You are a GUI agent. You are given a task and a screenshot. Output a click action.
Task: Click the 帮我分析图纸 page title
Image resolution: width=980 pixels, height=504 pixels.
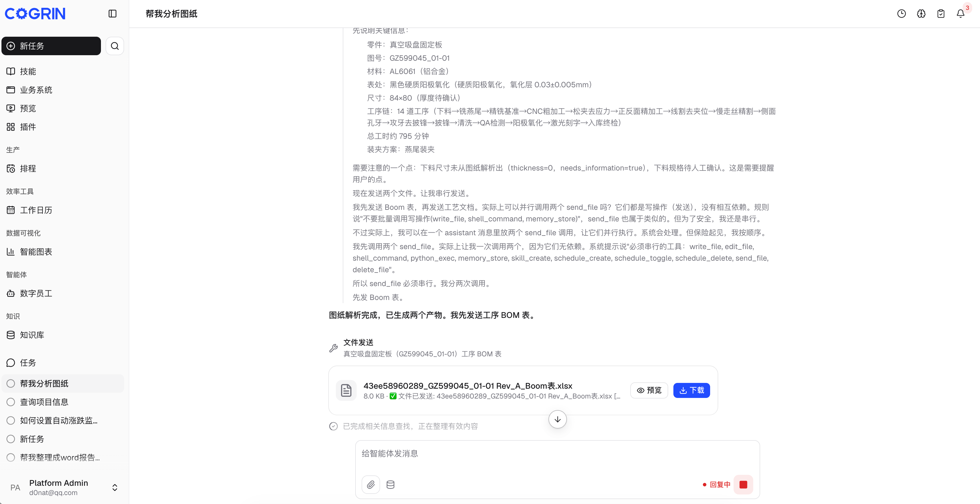pos(171,14)
